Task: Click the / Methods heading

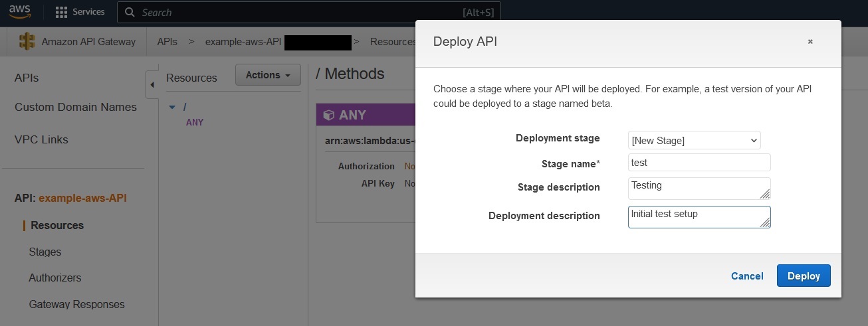Action: [x=350, y=74]
